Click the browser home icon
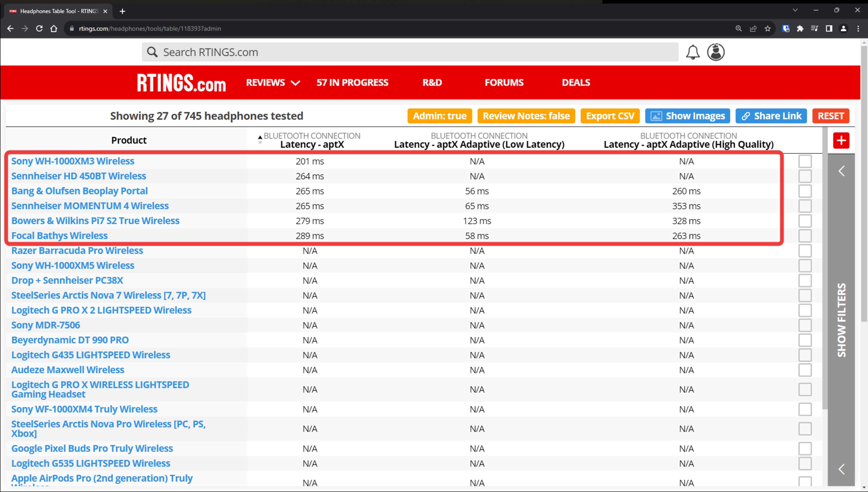The height and width of the screenshot is (492, 868). pos(54,29)
